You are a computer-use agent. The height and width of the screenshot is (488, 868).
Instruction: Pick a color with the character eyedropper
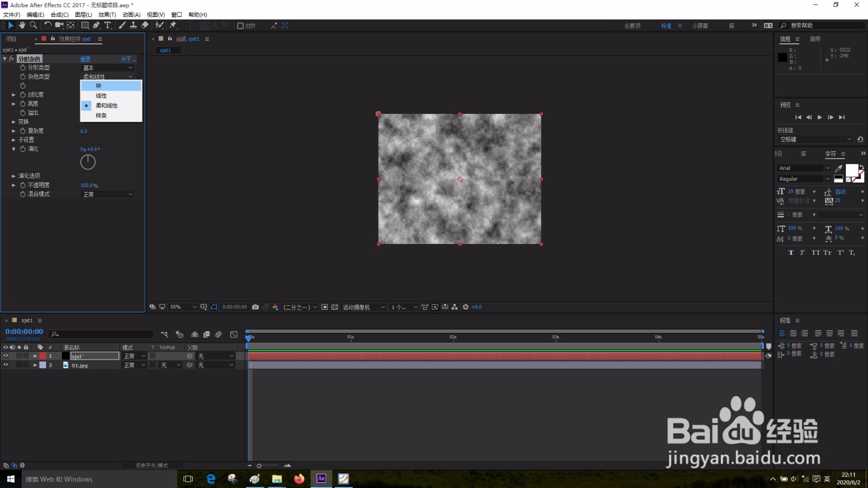839,168
